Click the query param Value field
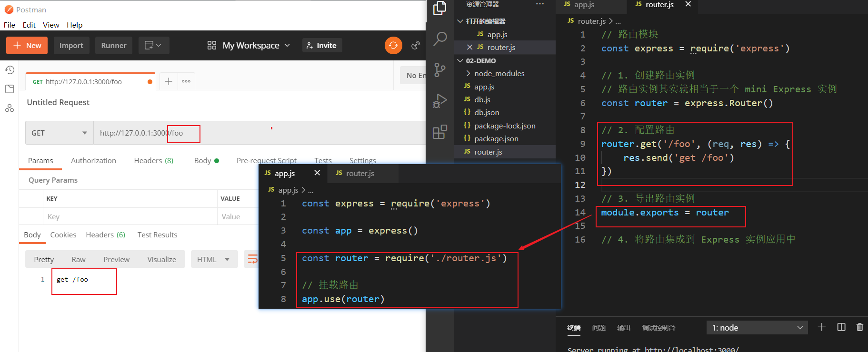The image size is (868, 352). [238, 216]
